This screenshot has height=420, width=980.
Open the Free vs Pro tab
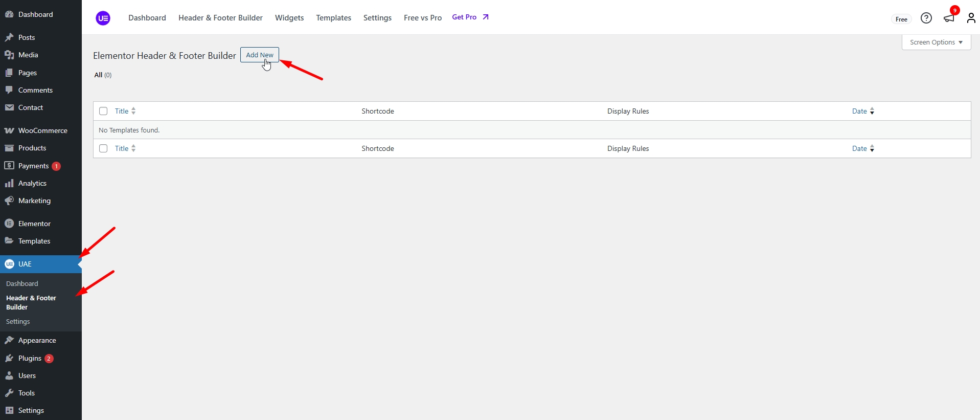[x=422, y=18]
